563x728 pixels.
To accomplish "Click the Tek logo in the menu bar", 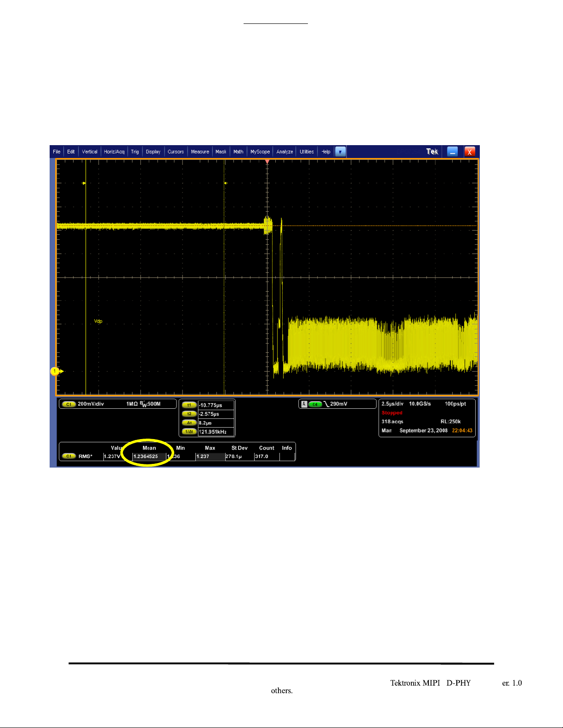I will pos(432,152).
